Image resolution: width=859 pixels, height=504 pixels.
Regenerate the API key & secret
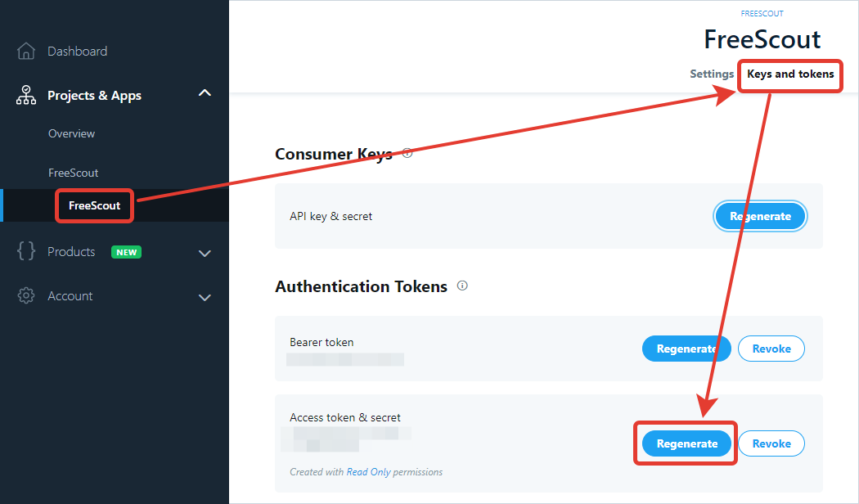(760, 216)
